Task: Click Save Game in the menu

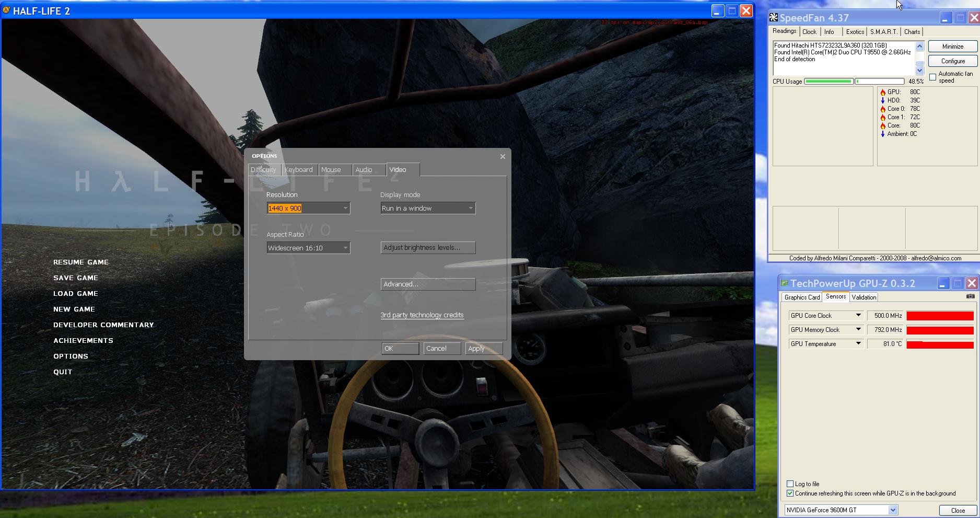Action: coord(76,278)
